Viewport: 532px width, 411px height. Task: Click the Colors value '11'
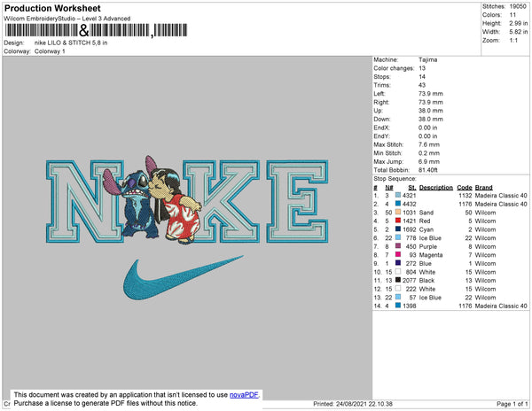point(512,15)
